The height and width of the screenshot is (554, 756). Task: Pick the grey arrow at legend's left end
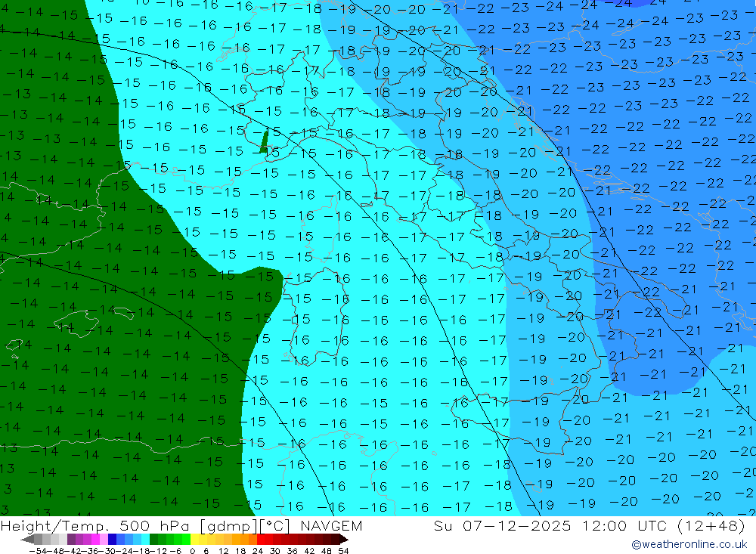[27, 539]
